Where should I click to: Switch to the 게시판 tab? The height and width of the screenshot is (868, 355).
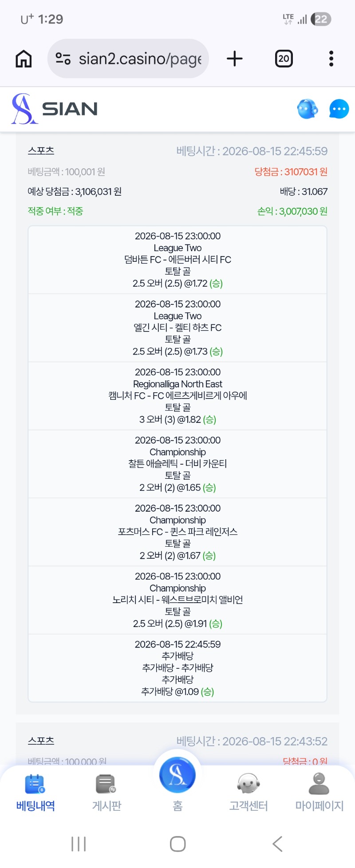click(106, 793)
